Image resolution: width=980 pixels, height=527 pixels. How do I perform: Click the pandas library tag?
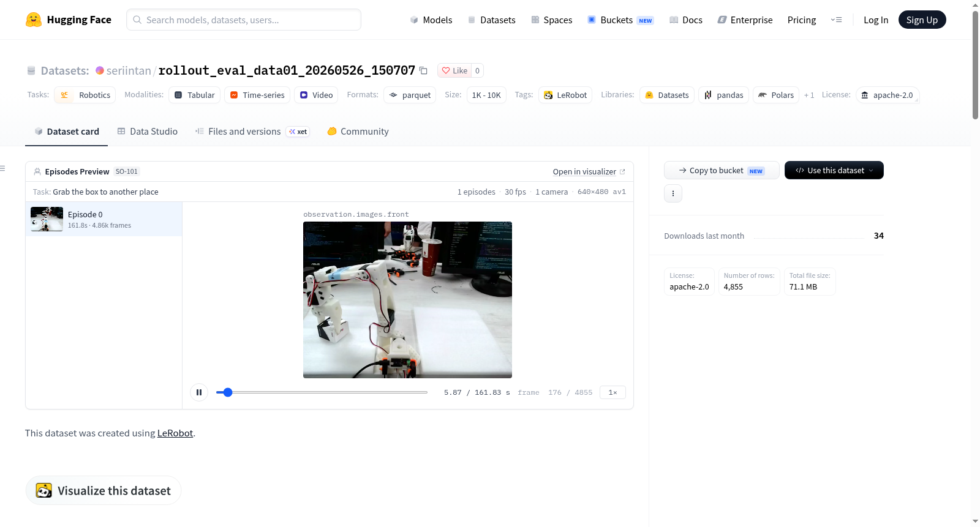tap(723, 95)
